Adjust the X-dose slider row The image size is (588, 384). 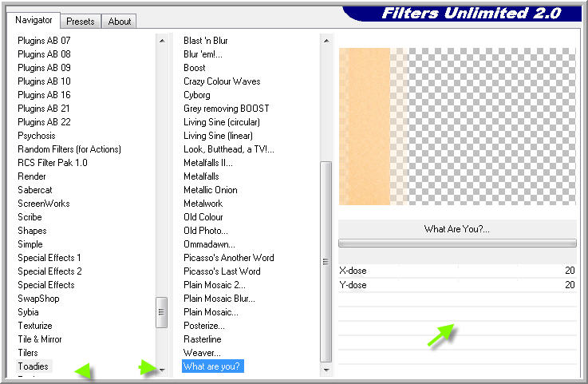coord(457,271)
